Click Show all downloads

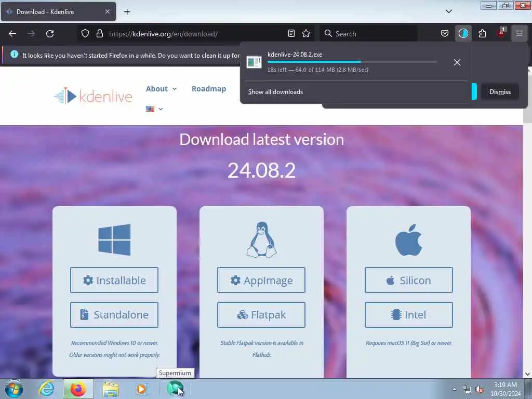pos(275,92)
